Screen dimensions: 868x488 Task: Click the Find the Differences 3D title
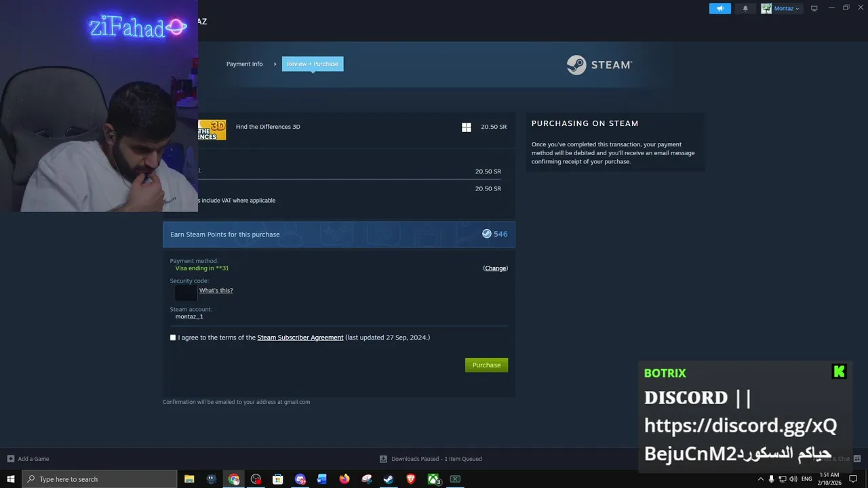[x=268, y=127]
